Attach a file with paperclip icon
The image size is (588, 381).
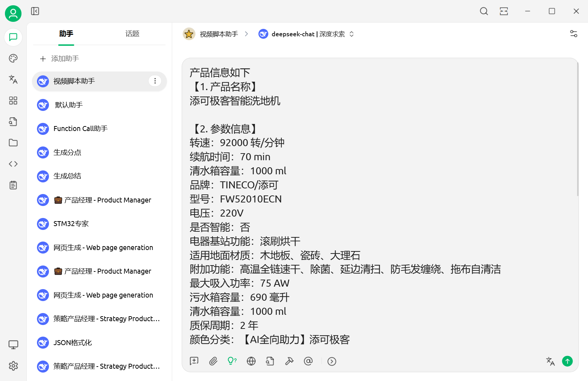[213, 361]
